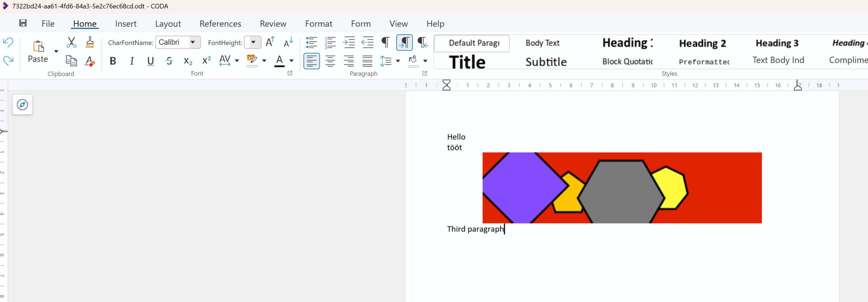
Task: Select the red image with hexagons
Action: [622, 188]
